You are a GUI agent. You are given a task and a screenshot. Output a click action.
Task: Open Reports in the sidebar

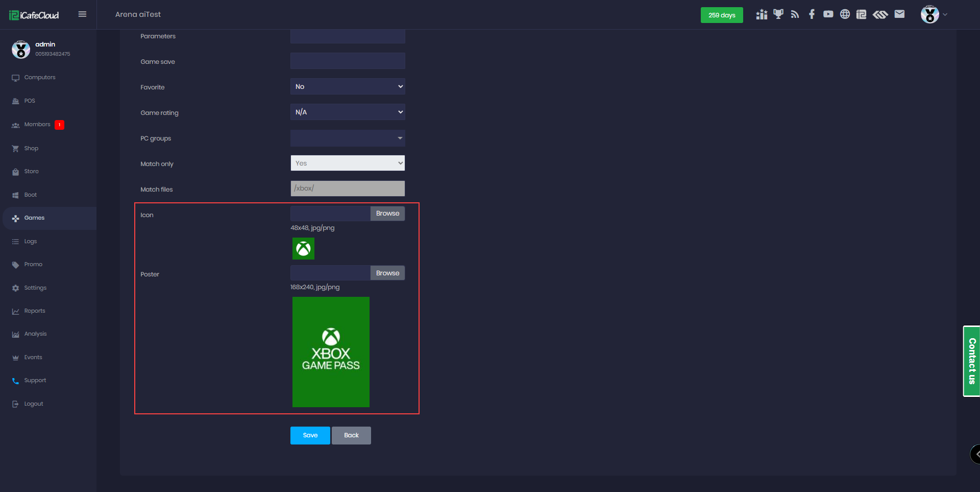35,311
